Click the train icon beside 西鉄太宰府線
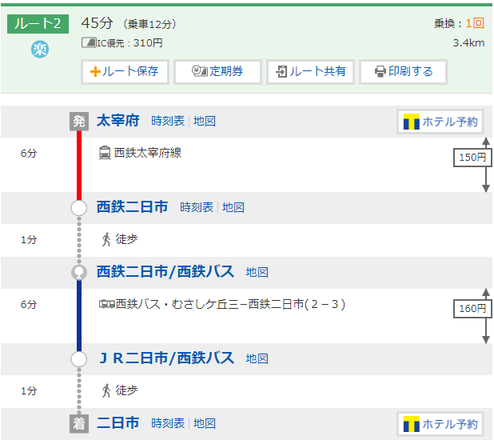The image size is (494, 448). point(105,153)
